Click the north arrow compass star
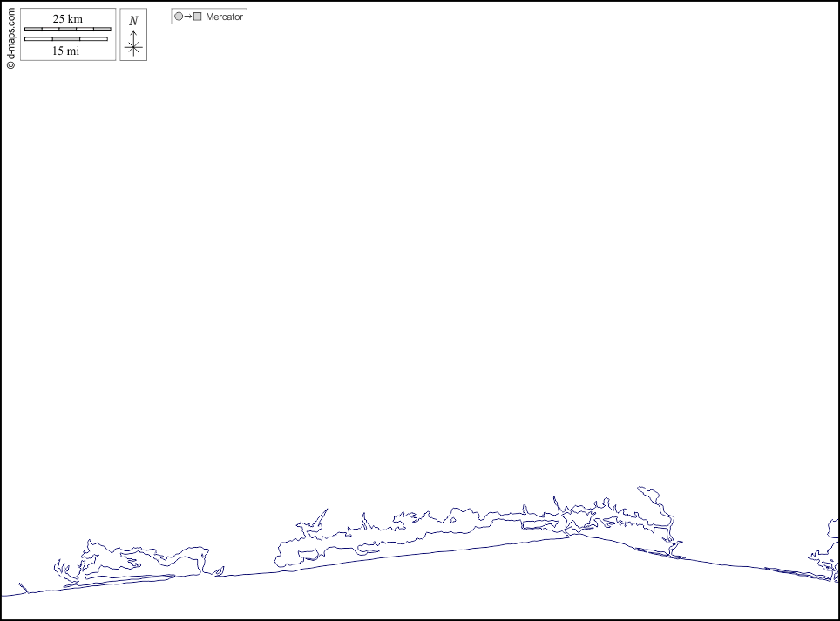The width and height of the screenshot is (840, 621). click(x=133, y=46)
